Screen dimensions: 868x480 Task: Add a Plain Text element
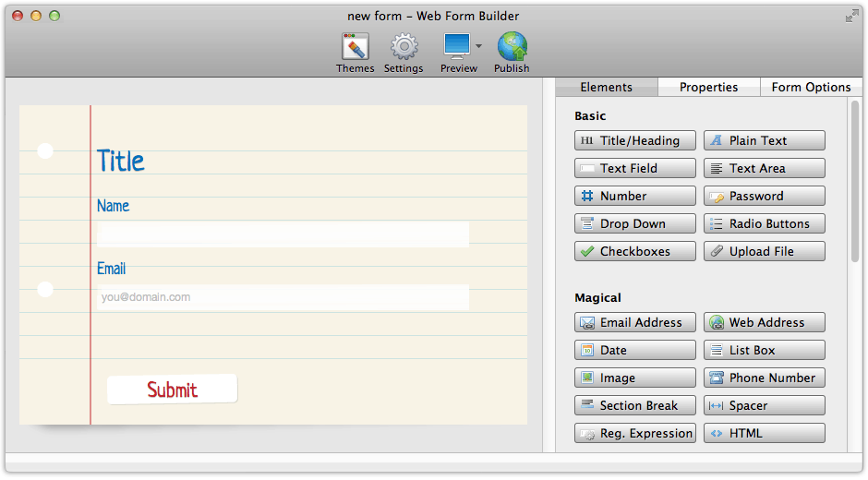(x=765, y=140)
